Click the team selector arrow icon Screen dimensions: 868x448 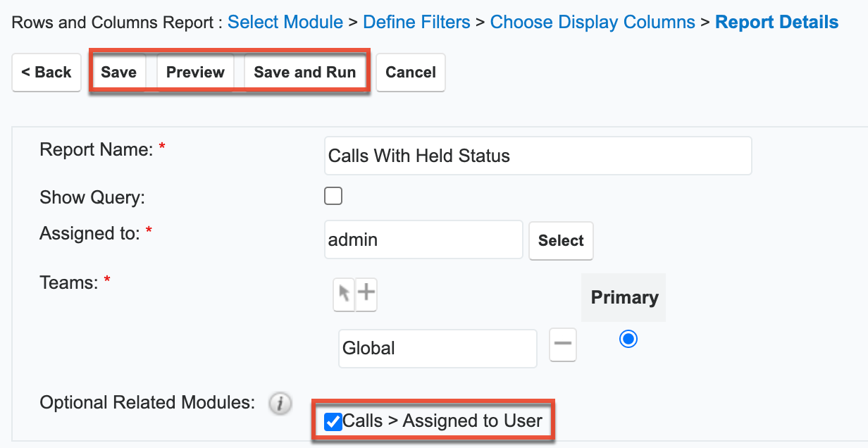pyautogui.click(x=344, y=294)
